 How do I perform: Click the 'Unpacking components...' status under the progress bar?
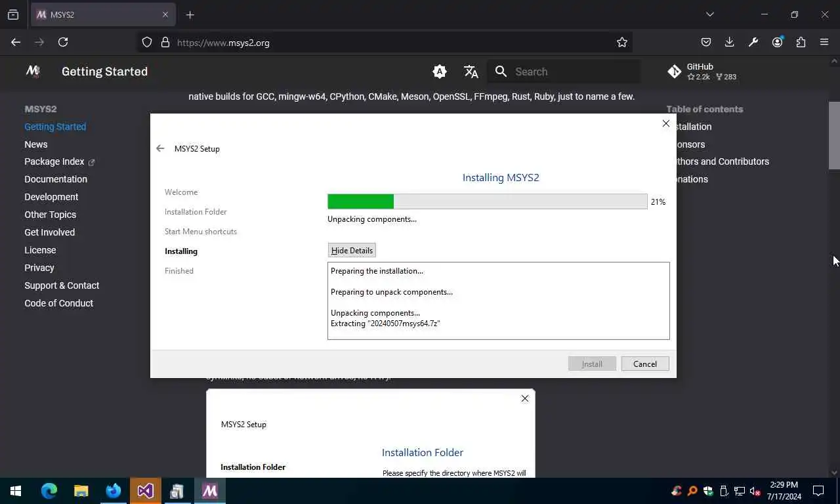[372, 219]
